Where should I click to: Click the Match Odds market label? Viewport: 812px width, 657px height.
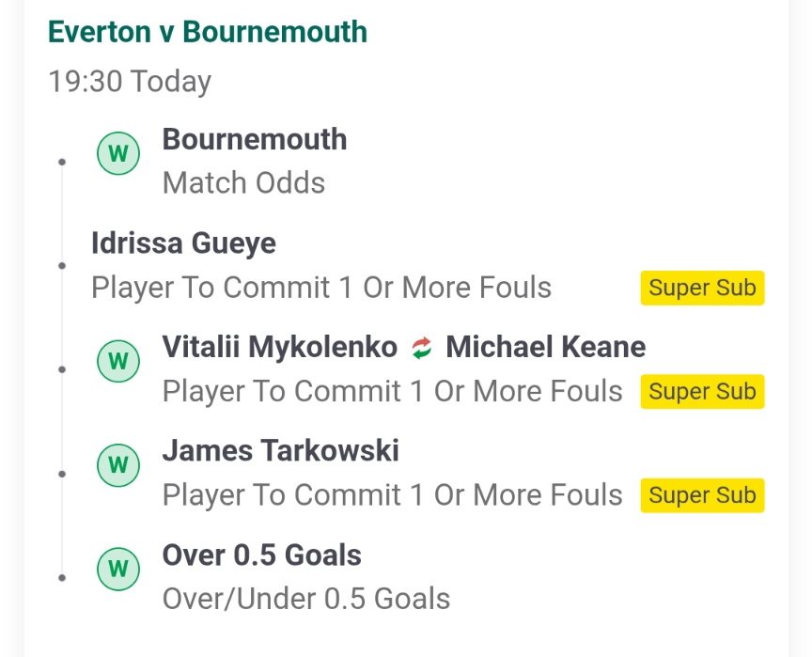243,182
